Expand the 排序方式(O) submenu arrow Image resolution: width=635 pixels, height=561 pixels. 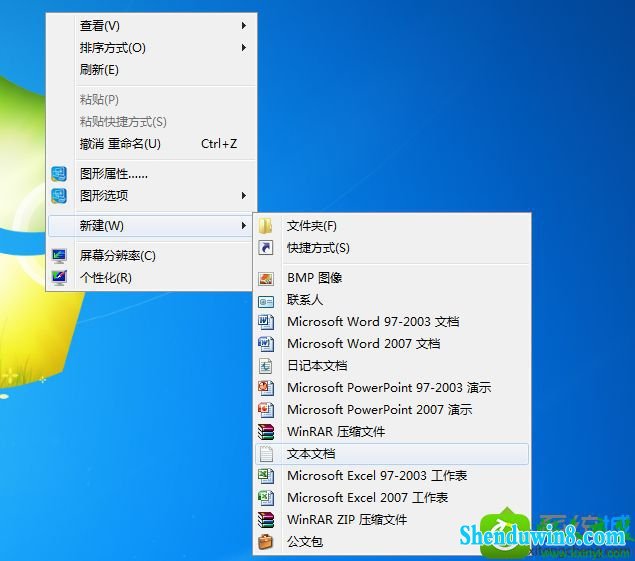click(x=243, y=47)
